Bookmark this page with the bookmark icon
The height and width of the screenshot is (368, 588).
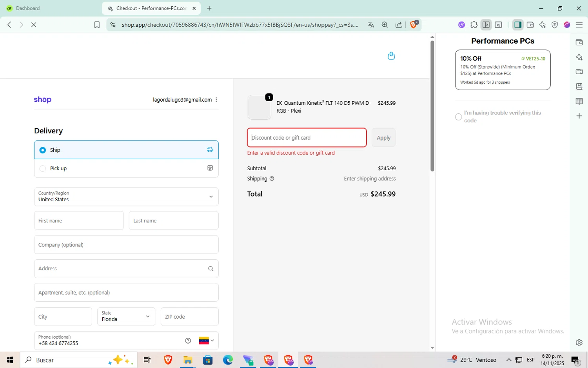click(x=97, y=25)
